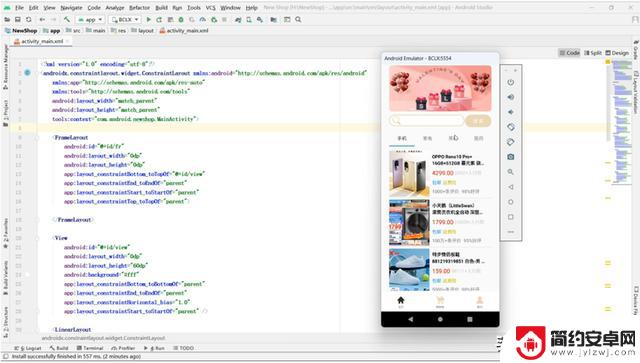Screen dimensions: 640x363
Task: Tap the profile icon in app bottom bar
Action: 480,301
